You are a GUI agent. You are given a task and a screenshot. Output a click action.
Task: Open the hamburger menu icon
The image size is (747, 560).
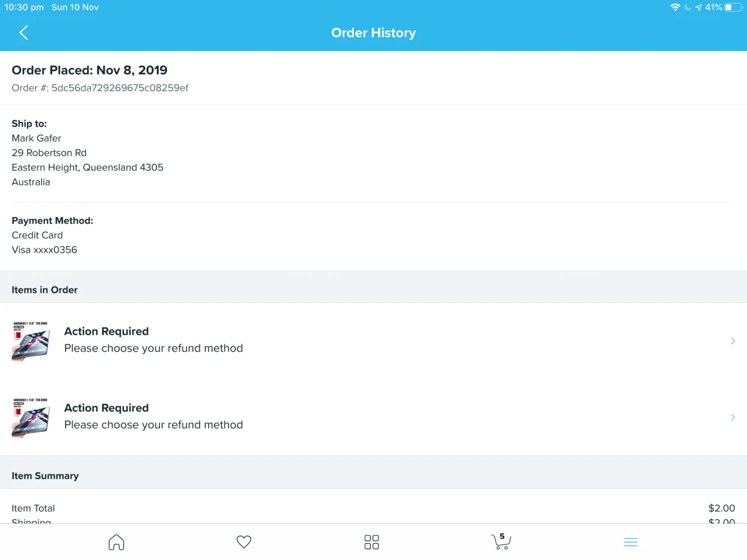click(630, 542)
